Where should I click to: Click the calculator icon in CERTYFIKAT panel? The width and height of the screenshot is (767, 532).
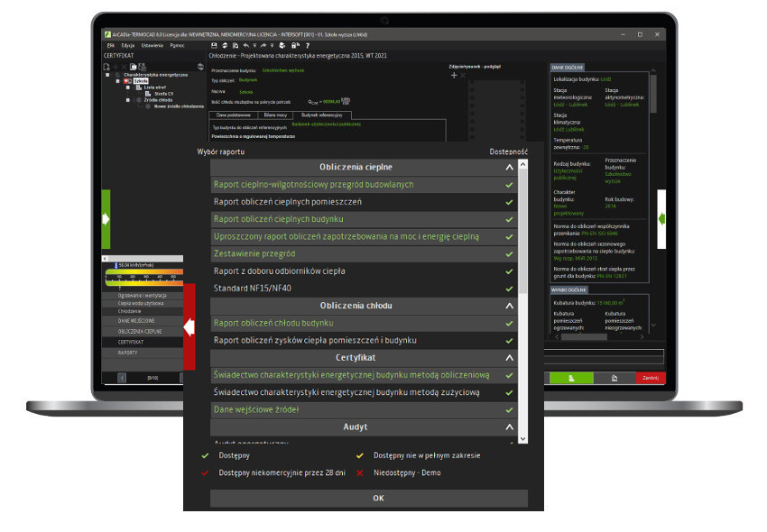click(x=142, y=67)
